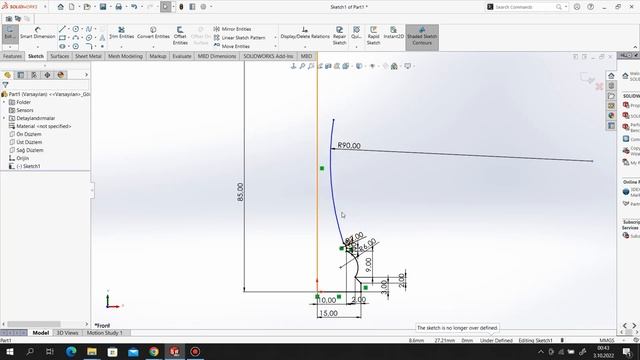Open the PropertyManager tab
The height and width of the screenshot is (360, 640).
click(20, 75)
